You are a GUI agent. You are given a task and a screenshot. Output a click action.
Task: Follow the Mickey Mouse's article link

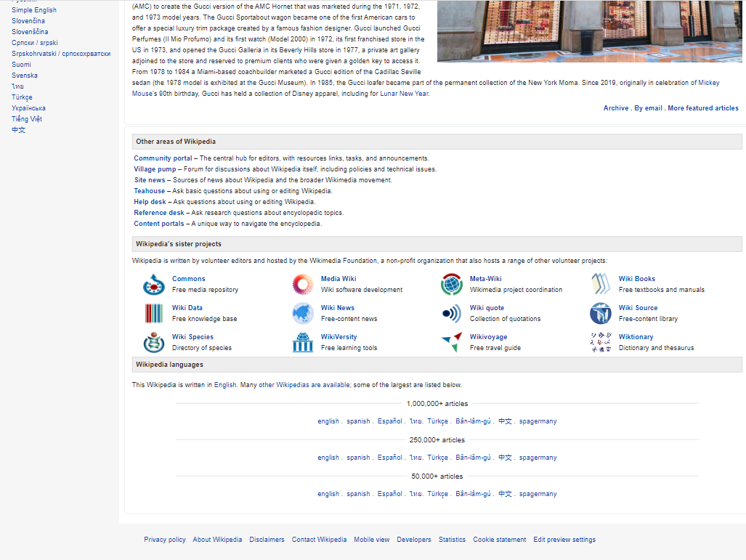click(x=708, y=83)
